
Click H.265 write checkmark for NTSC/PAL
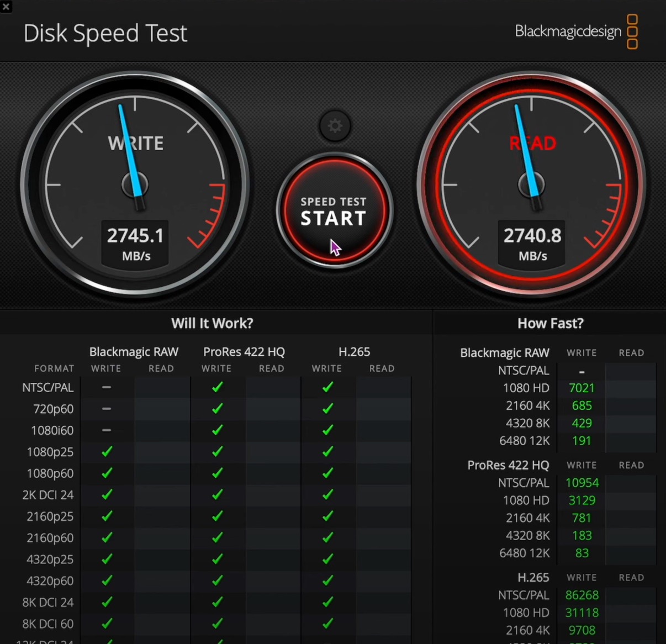[x=328, y=387]
